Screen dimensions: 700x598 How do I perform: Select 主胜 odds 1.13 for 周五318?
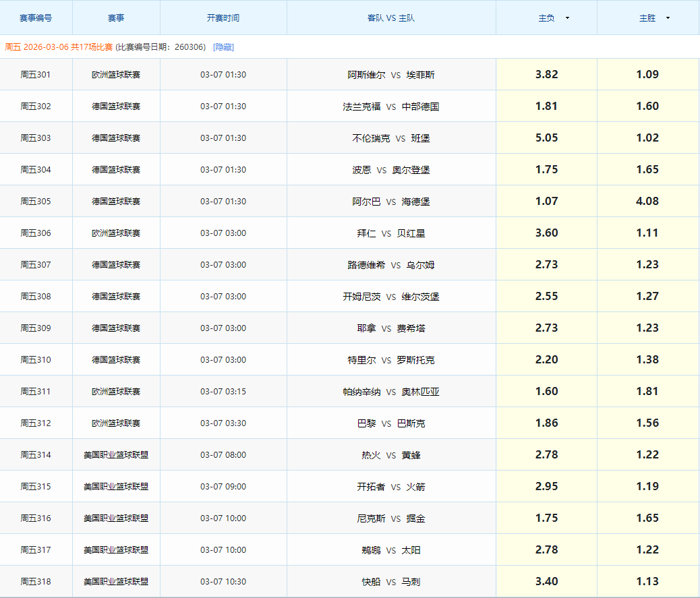click(647, 582)
